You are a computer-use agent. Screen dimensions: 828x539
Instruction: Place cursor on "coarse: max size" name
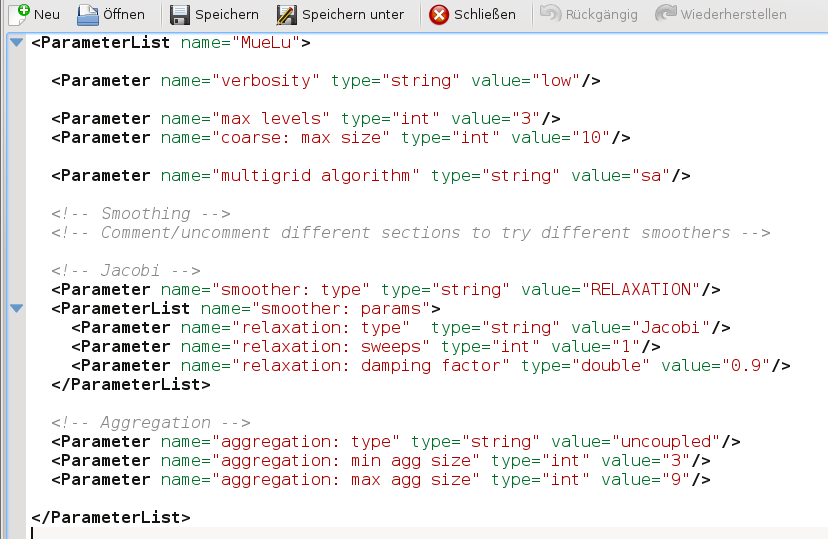[x=300, y=138]
